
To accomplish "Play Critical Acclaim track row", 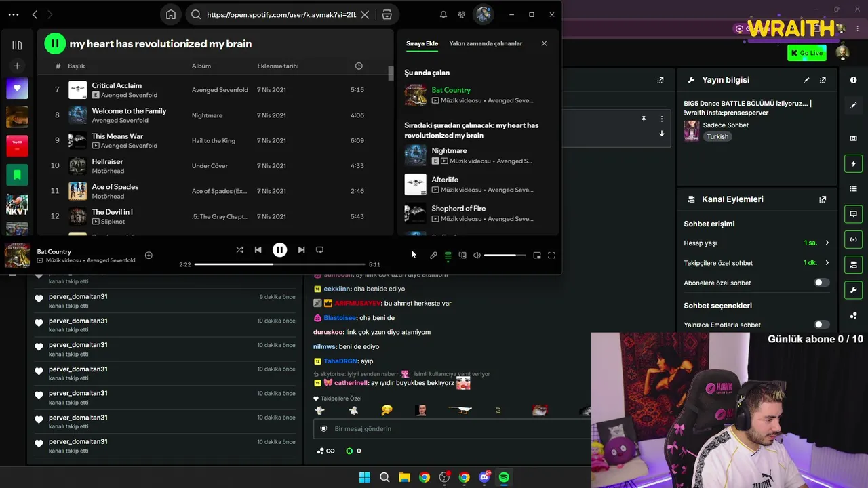I will (215, 89).
